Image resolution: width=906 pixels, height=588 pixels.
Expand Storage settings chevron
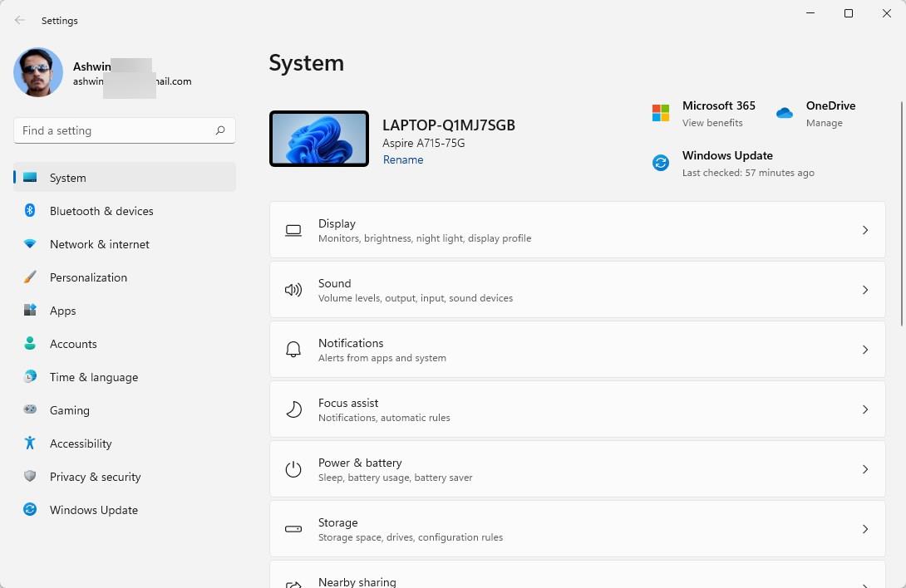(865, 529)
